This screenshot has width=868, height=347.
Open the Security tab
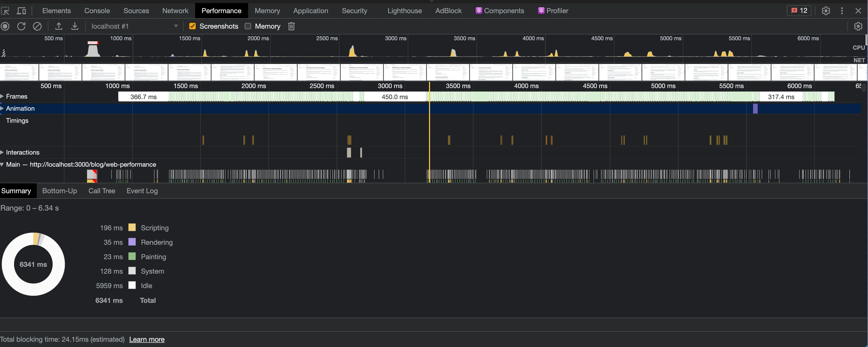point(354,11)
